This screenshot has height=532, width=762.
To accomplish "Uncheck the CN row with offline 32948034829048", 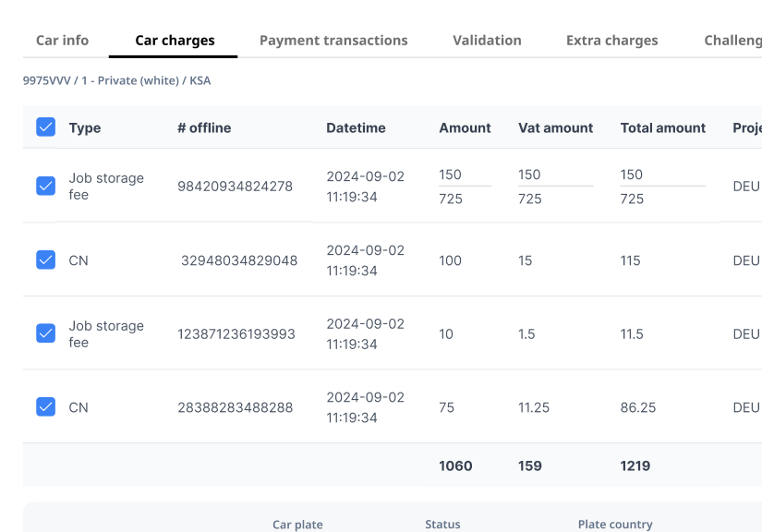I will 45,260.
